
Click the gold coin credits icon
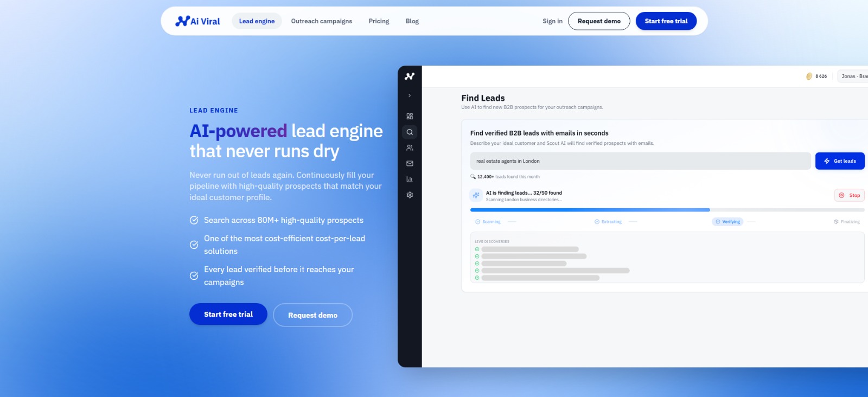(x=809, y=76)
